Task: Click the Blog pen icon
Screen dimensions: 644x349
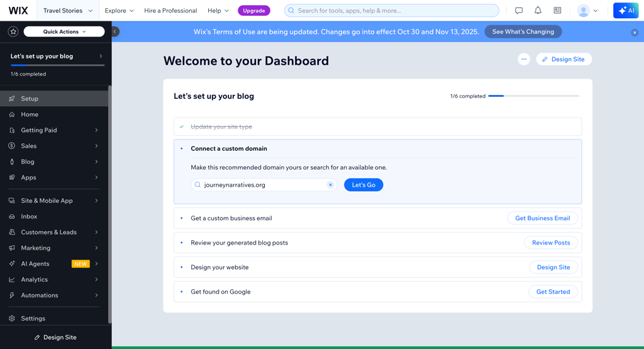Action: 12,162
